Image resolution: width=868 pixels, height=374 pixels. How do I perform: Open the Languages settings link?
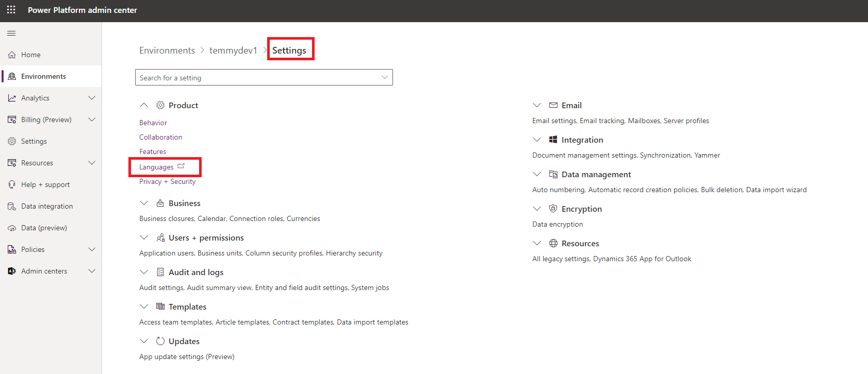[156, 167]
